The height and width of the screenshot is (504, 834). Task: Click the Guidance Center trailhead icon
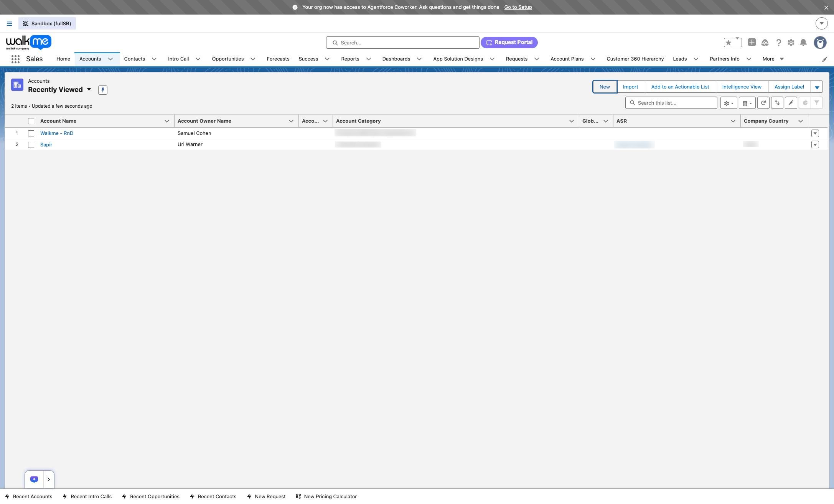[x=765, y=43]
